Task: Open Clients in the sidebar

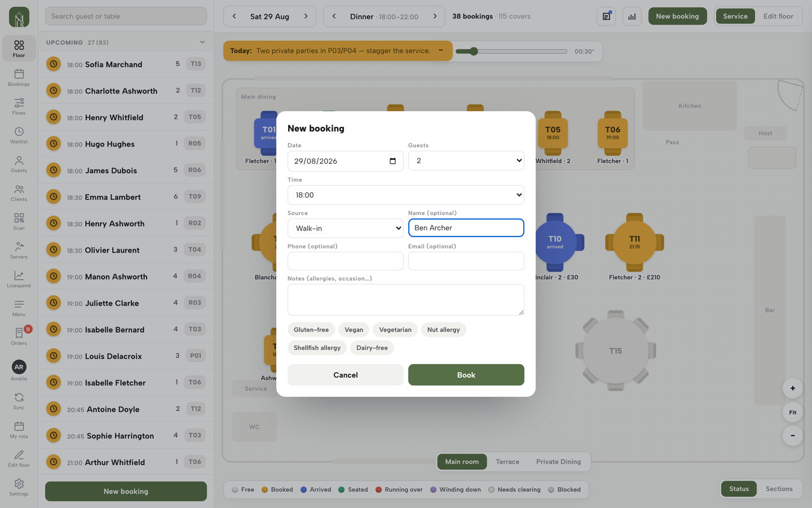Action: 19,192
